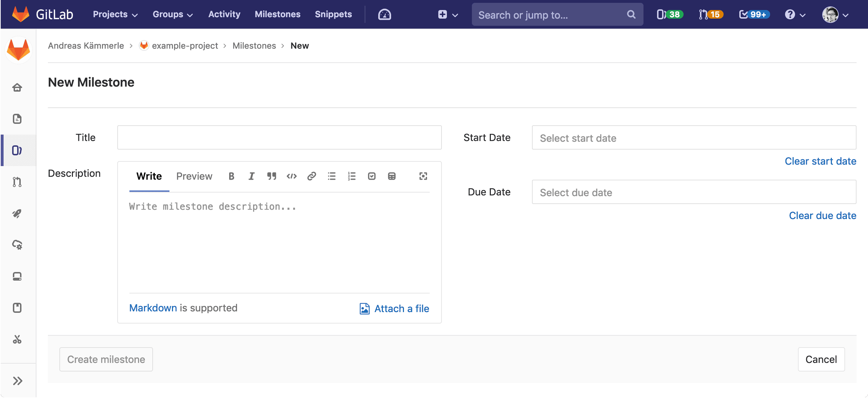Open the new item plus dropdown
This screenshot has height=398, width=868.
pos(447,14)
